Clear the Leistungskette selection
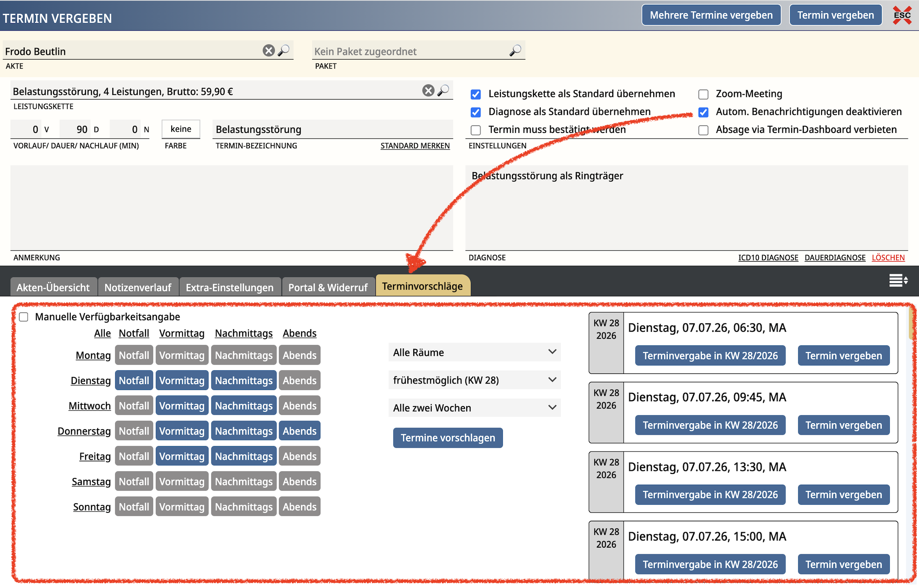919x588 pixels. pyautogui.click(x=428, y=90)
